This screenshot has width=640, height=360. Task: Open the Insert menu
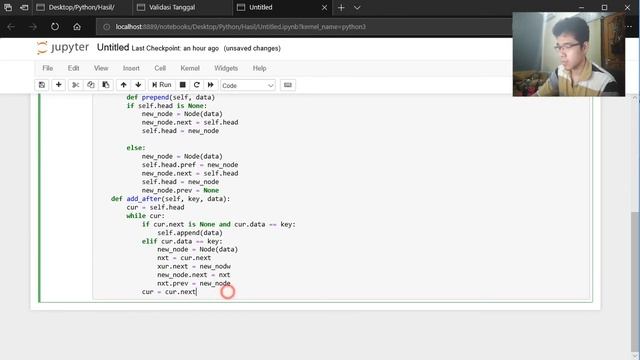point(131,68)
